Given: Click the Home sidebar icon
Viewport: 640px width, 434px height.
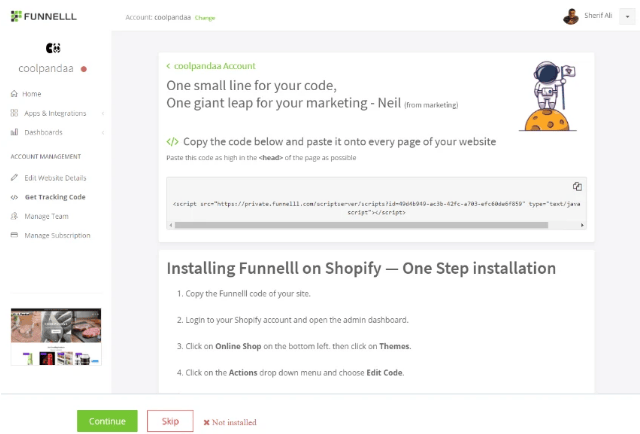Looking at the screenshot, I should coord(14,93).
